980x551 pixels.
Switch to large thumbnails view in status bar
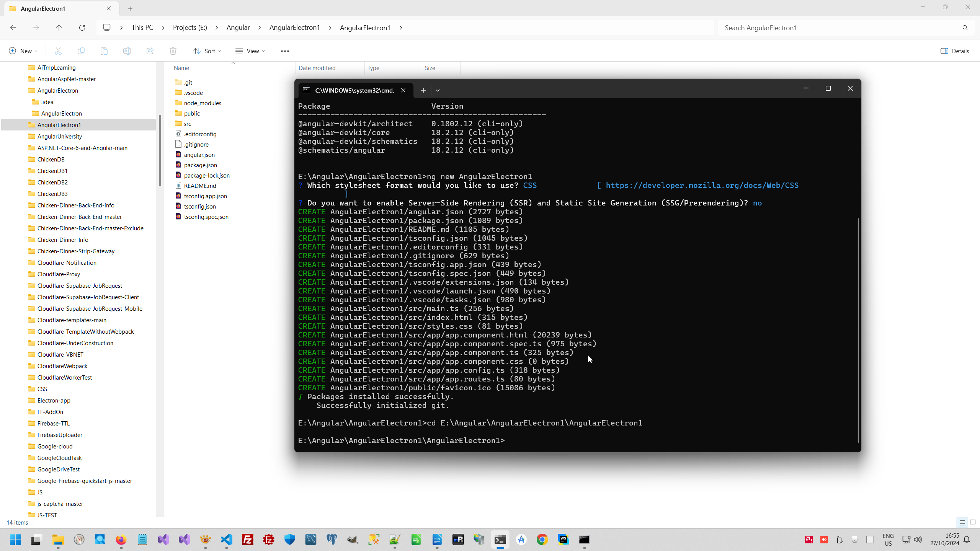coord(972,522)
